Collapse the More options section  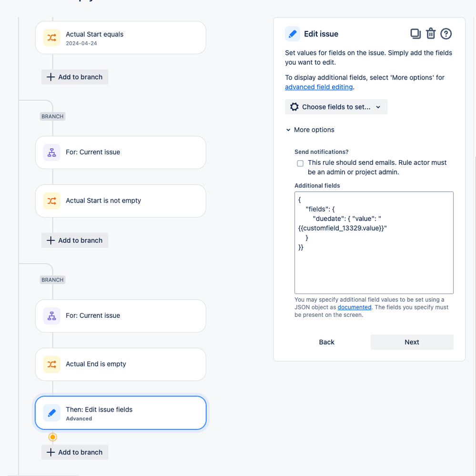310,130
